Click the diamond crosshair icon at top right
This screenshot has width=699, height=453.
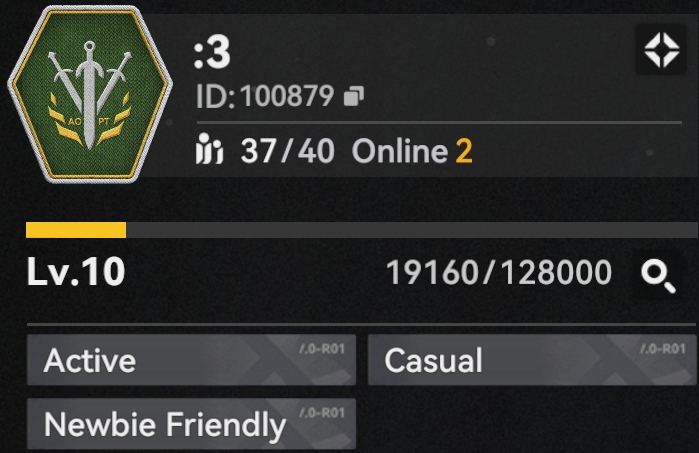click(662, 50)
